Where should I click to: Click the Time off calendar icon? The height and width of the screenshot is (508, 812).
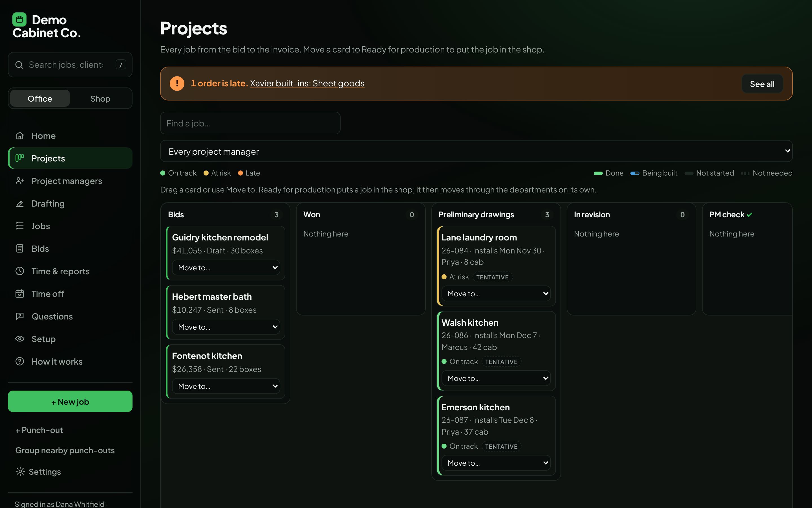(x=20, y=294)
